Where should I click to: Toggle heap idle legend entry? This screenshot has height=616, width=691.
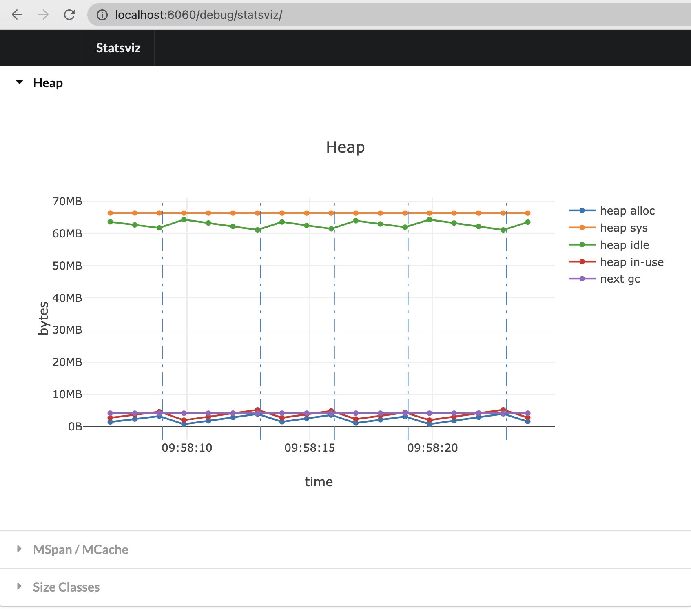[x=624, y=245]
